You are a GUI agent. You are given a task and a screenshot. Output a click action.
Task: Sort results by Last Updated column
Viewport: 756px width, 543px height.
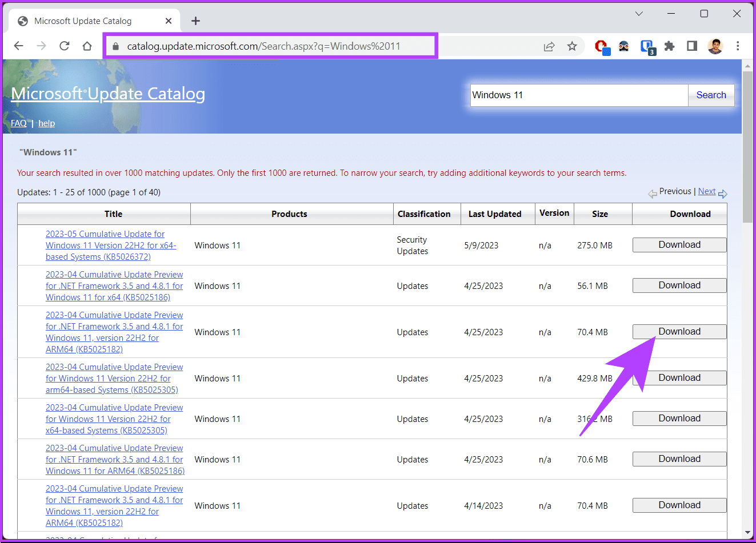point(494,214)
